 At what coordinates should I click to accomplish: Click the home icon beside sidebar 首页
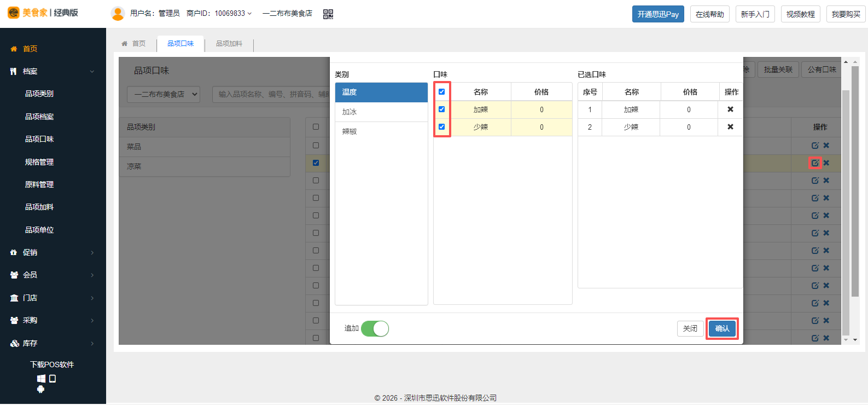(x=14, y=49)
